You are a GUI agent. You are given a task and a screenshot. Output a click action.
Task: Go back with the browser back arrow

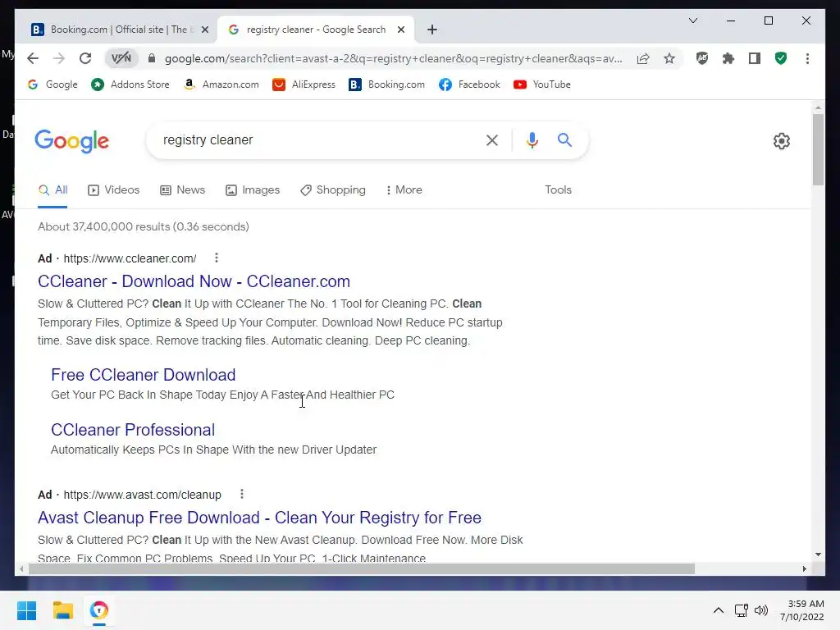33,58
